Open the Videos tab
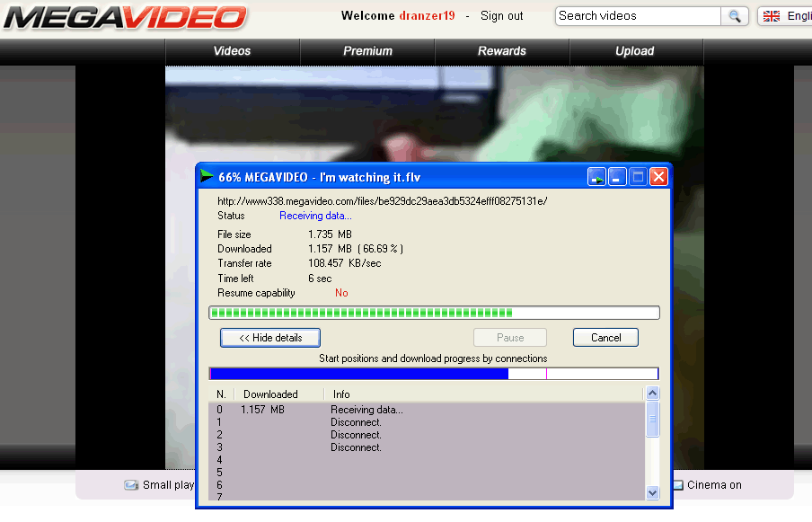Image resolution: width=812 pixels, height=522 pixels. tap(232, 51)
